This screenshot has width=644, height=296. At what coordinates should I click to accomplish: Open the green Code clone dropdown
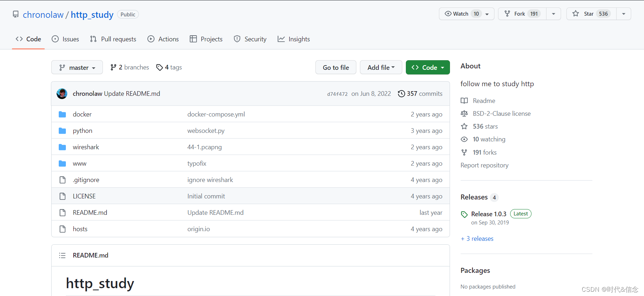[428, 67]
